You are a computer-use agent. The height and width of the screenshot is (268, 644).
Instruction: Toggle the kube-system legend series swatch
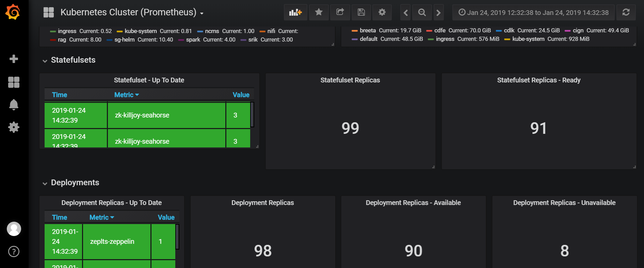pyautogui.click(x=119, y=31)
